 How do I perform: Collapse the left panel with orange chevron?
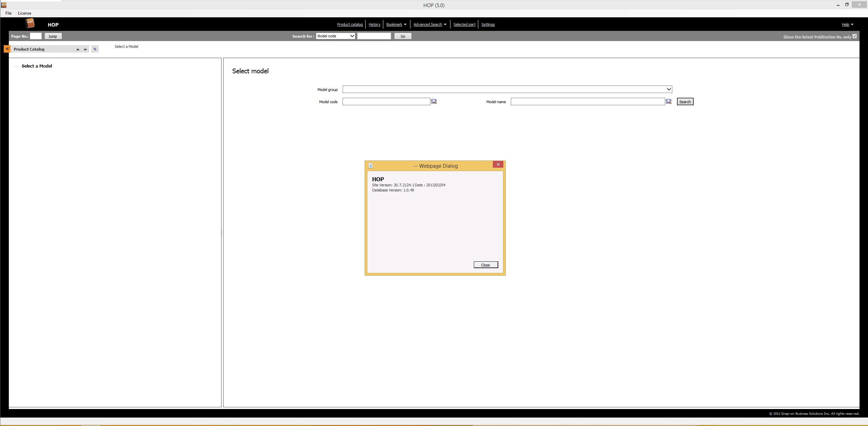point(7,49)
